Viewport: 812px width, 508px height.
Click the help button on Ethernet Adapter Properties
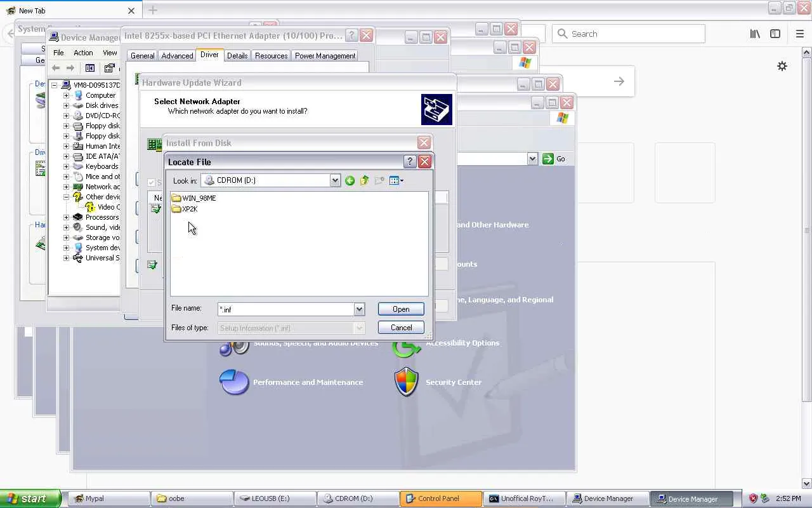tap(351, 36)
